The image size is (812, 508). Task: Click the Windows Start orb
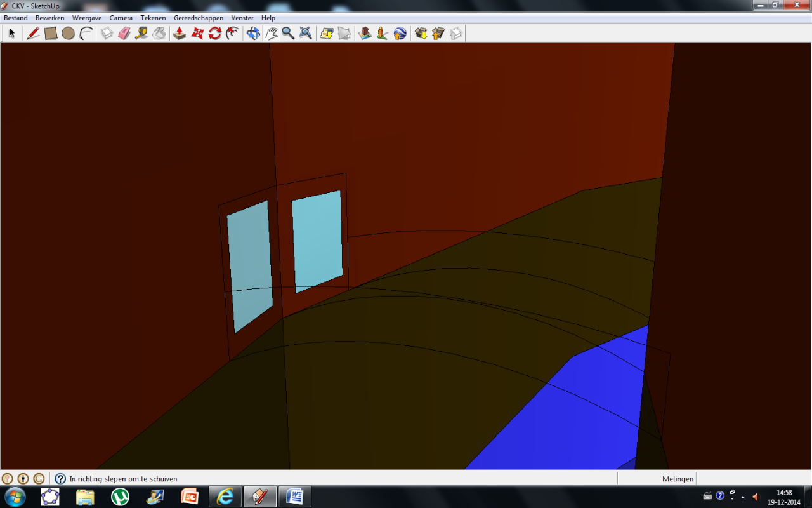point(15,496)
